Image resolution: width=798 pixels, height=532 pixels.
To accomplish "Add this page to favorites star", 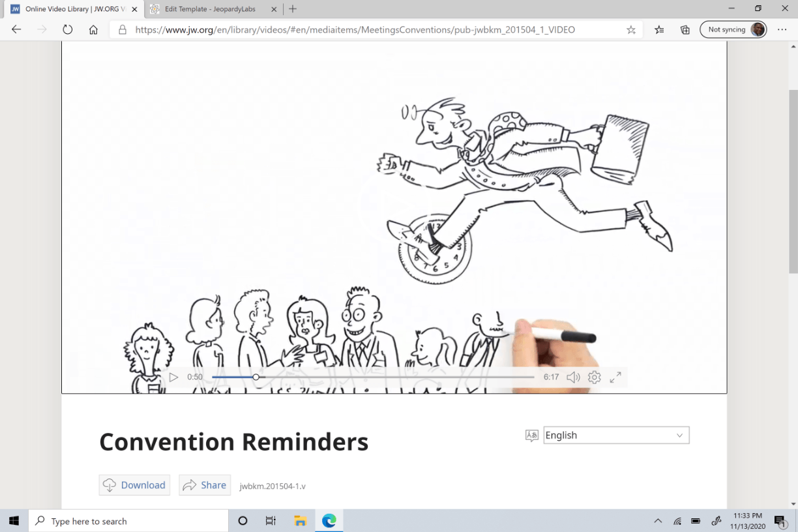I will pos(630,29).
